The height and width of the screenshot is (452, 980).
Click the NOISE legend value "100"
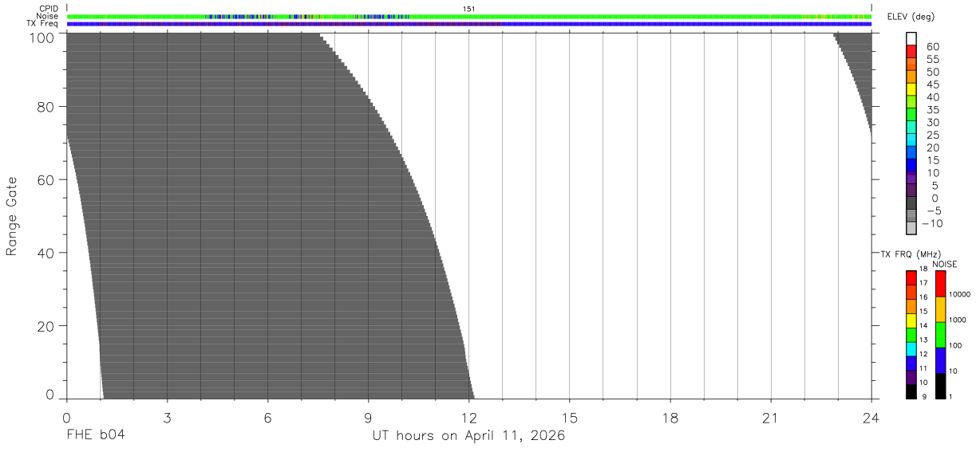(955, 345)
